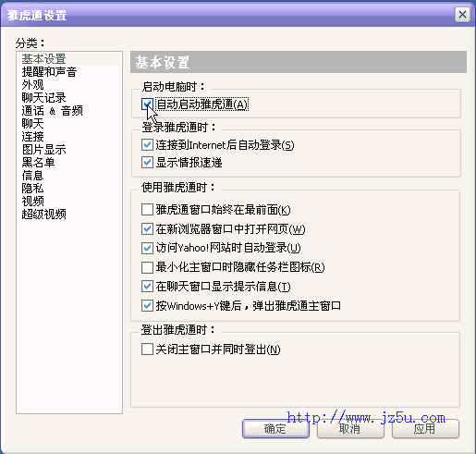Uncheck 按Windows+Y键后弹出雅虎通主窗口
Screen dimensions: 476x454
click(x=147, y=306)
